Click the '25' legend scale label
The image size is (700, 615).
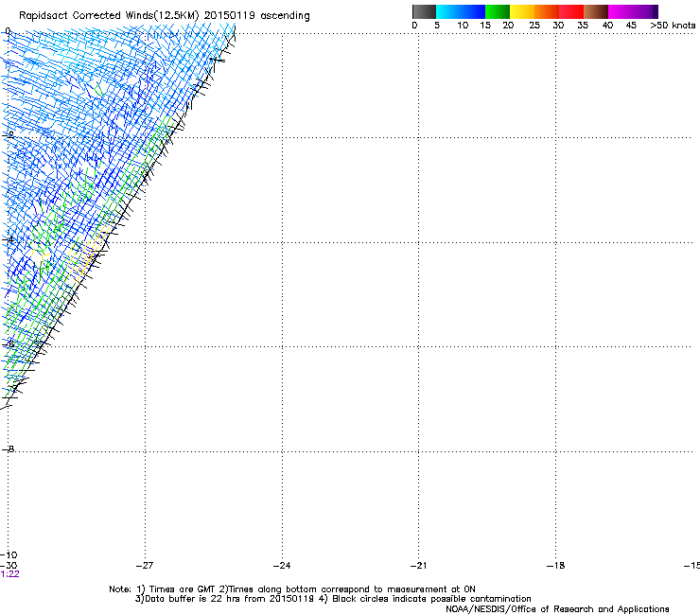[534, 26]
